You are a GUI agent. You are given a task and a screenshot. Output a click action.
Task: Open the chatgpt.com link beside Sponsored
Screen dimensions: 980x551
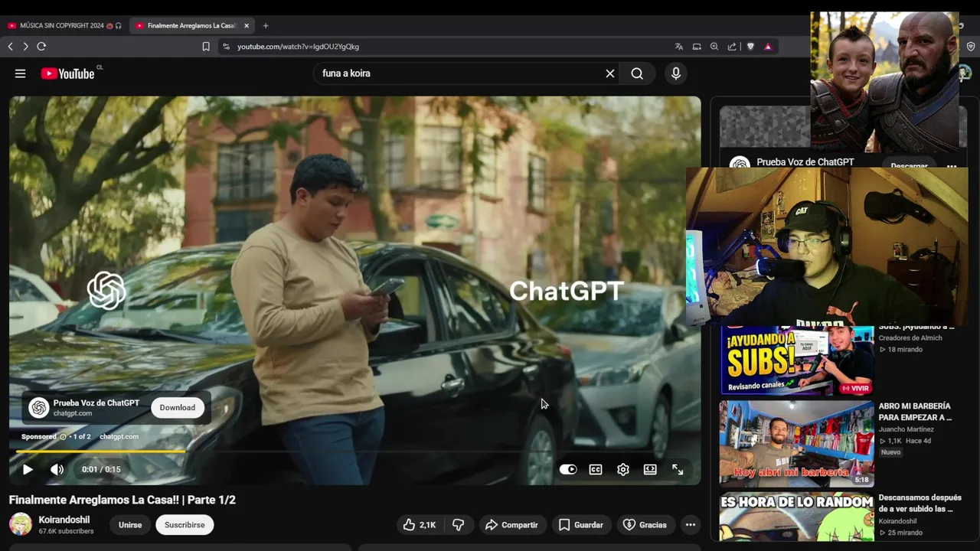coord(119,436)
